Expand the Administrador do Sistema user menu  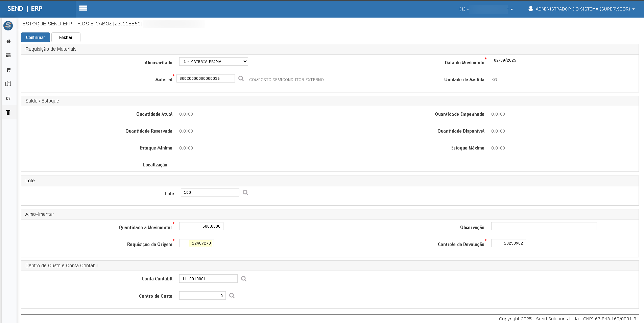click(581, 9)
